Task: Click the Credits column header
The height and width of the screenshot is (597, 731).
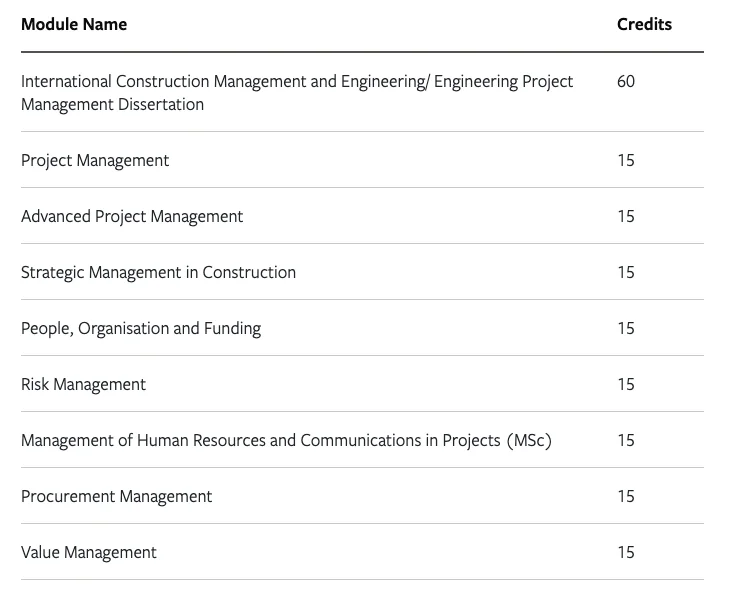Action: [x=644, y=24]
